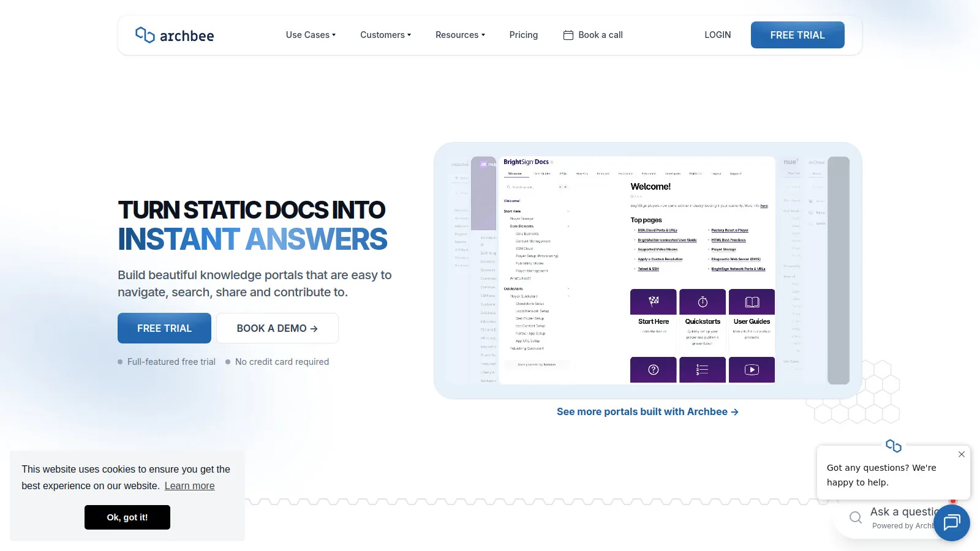Click the numbered list tile icon

(703, 370)
